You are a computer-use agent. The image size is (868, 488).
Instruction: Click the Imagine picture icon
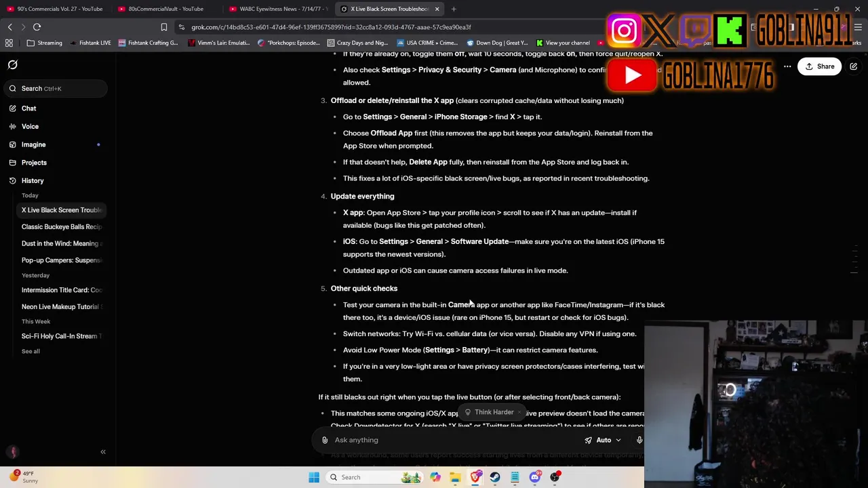12,144
